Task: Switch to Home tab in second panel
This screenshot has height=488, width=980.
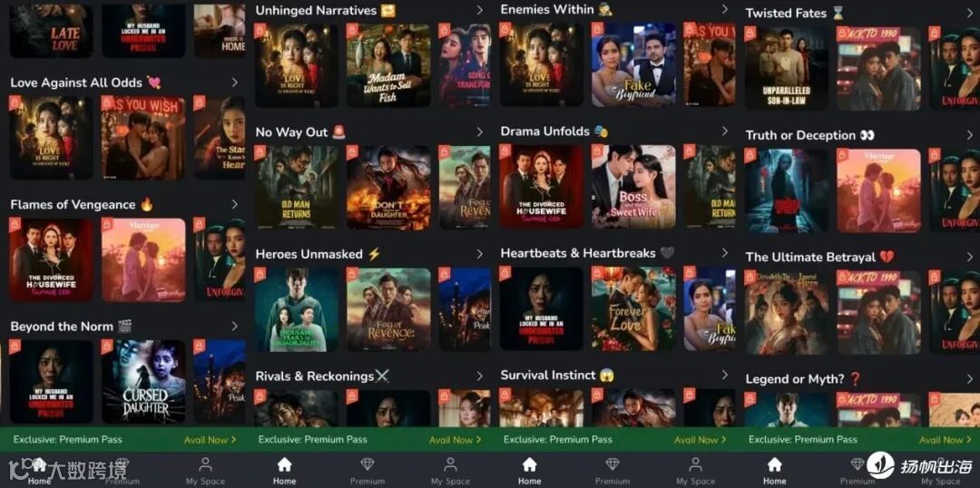Action: [x=284, y=471]
